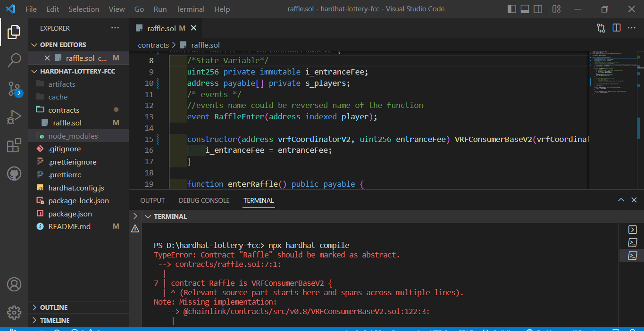This screenshot has height=331, width=644.
Task: Toggle the secondary side bar layout icon
Action: point(538,9)
